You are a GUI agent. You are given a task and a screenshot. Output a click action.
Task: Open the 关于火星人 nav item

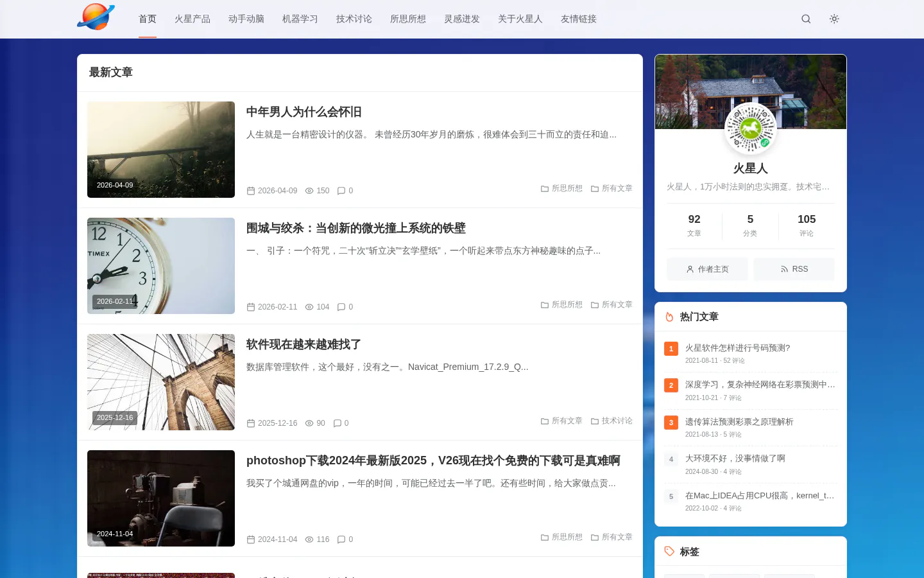[x=520, y=19]
